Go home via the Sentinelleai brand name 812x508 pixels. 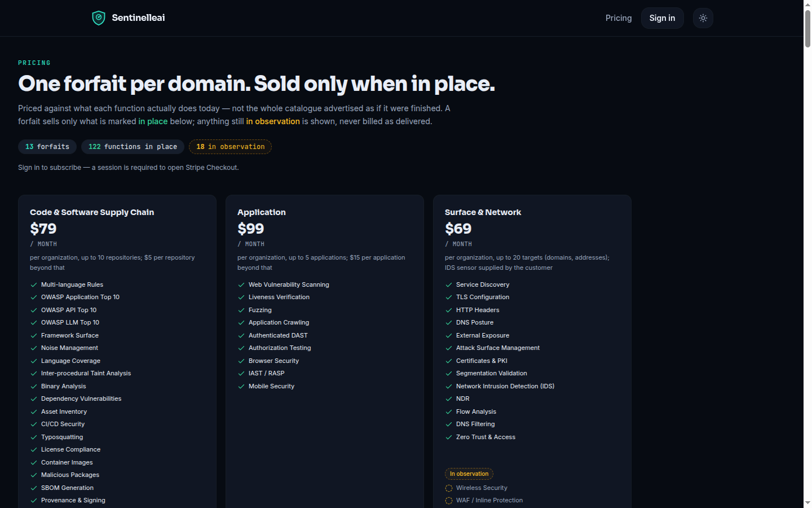click(x=138, y=18)
